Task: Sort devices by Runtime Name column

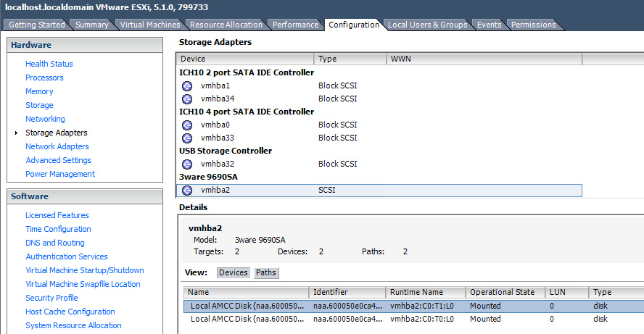Action: (425, 292)
